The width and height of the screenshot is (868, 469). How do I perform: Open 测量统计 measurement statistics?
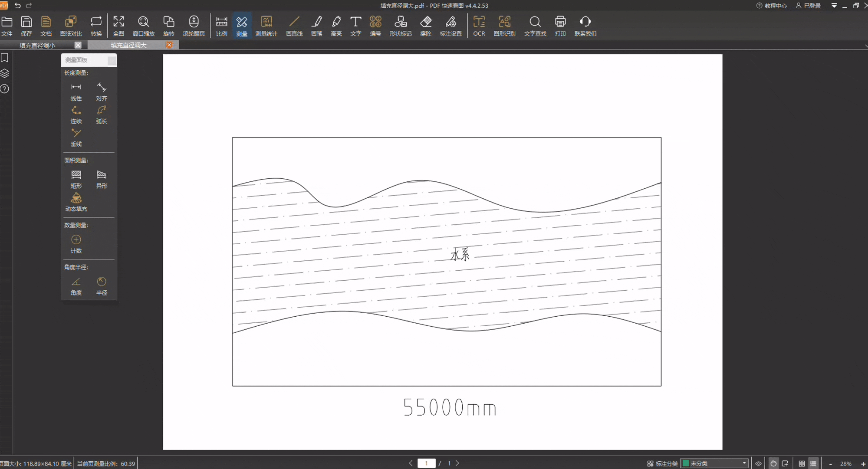[266, 26]
